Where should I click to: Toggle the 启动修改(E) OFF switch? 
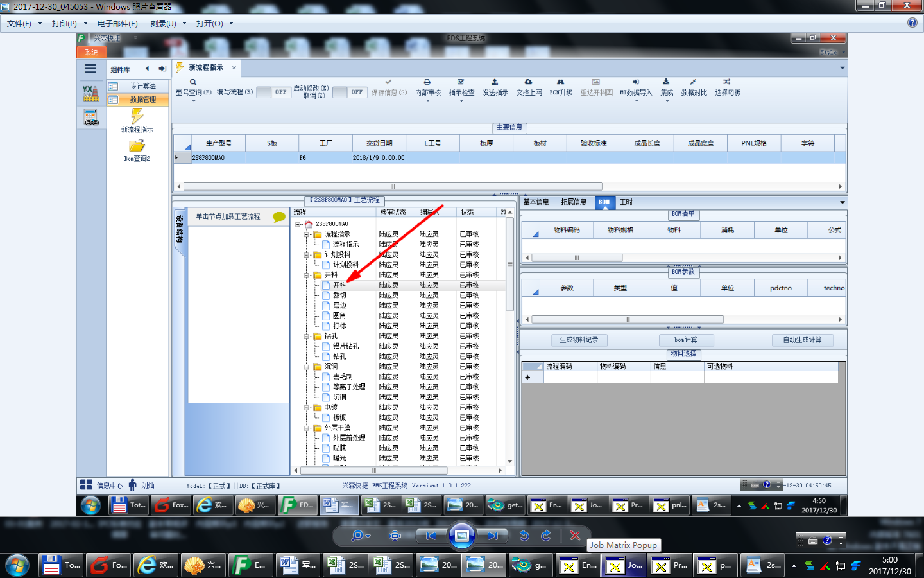[x=350, y=92]
